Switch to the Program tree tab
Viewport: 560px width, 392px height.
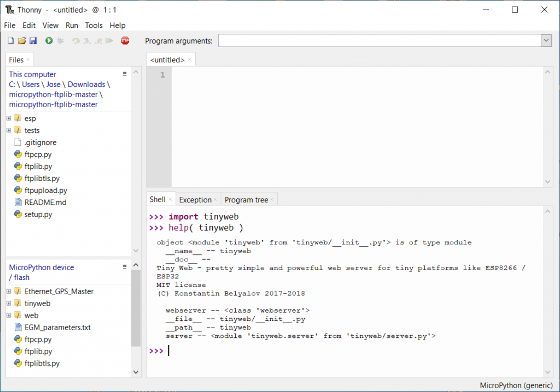point(246,200)
